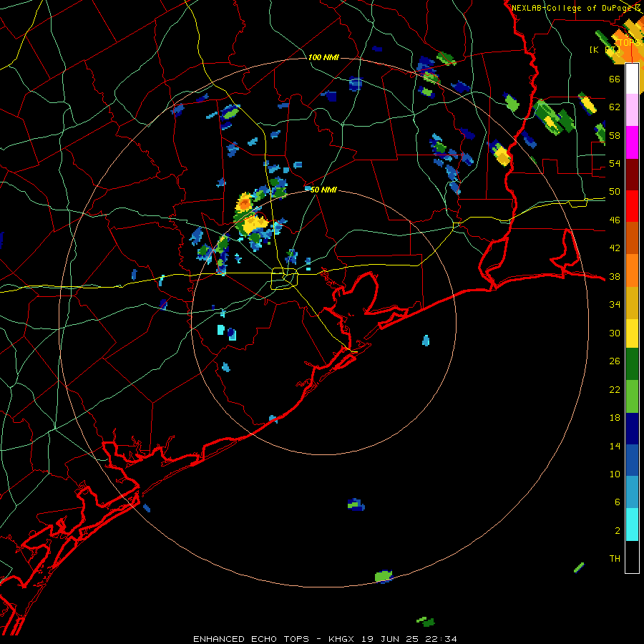This screenshot has height=644, width=644.
Task: Select the 66 value on the legend
Action: point(615,79)
